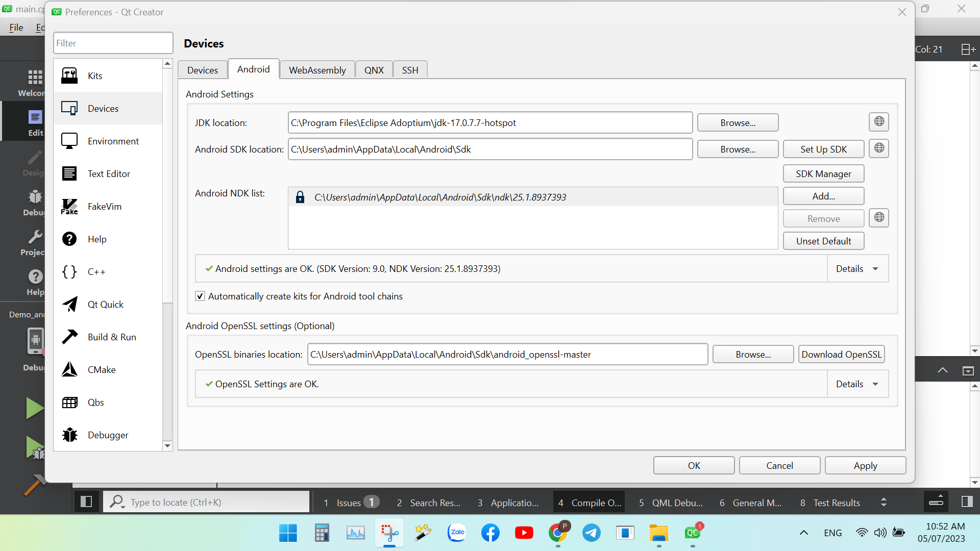Open NDK download website globe icon

point(878,218)
